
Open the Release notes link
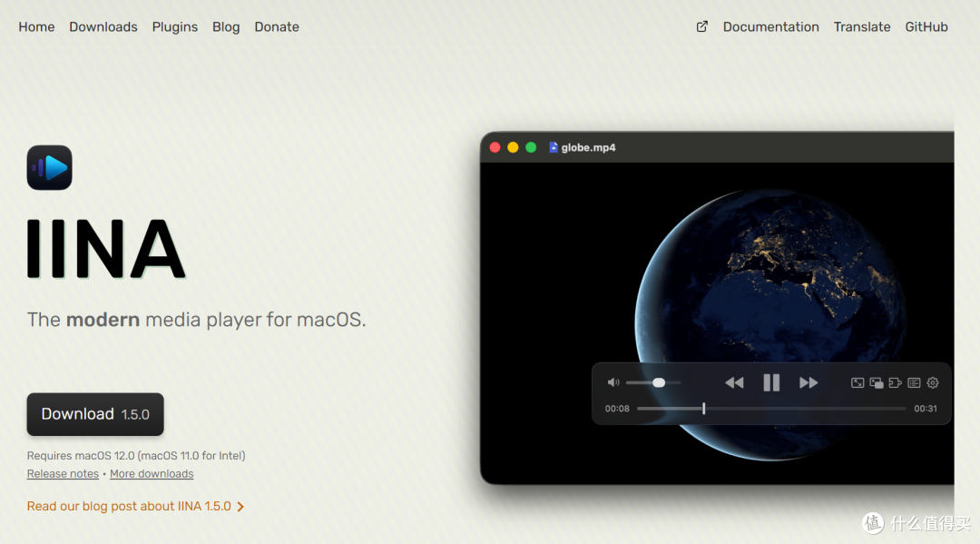[63, 474]
